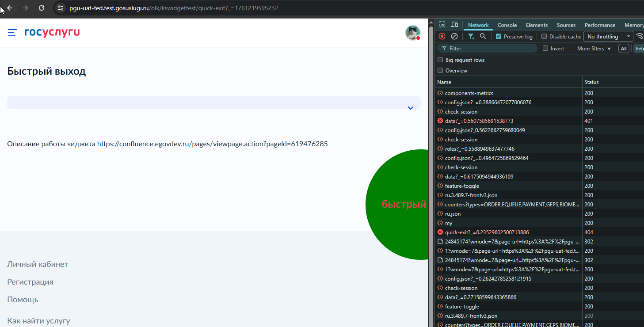View site information icon in address bar
This screenshot has width=644, height=327.
click(61, 8)
